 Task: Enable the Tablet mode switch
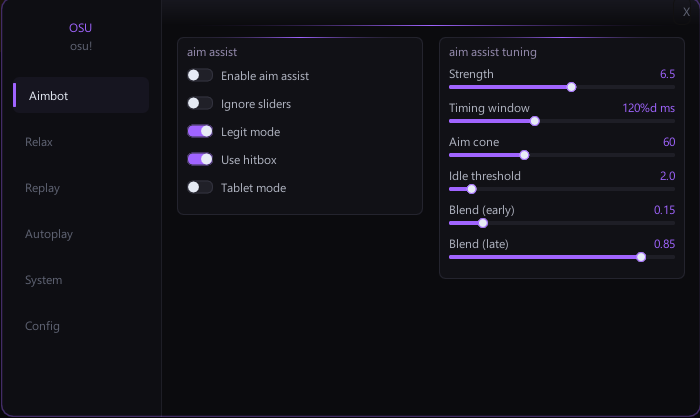point(200,188)
